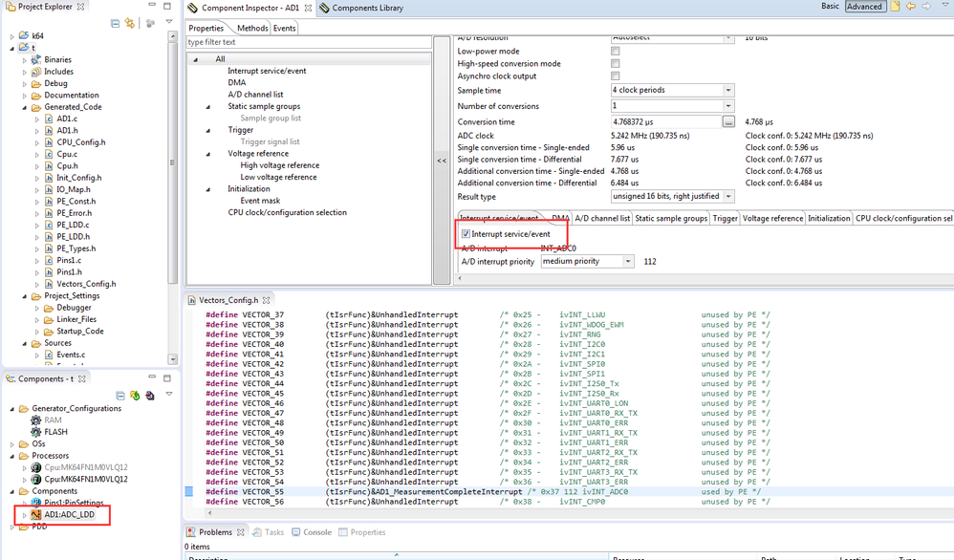Click the Debugger folder icon

pos(49,308)
